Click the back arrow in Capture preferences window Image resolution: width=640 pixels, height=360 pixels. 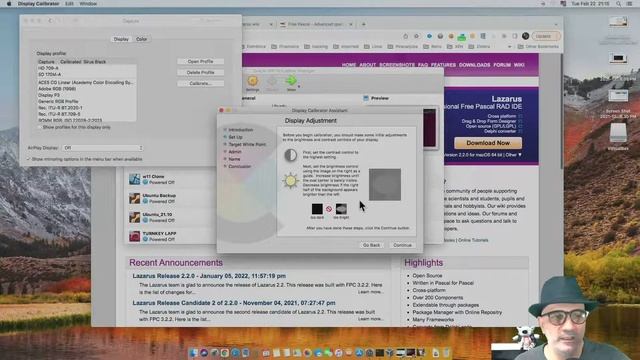(50, 21)
